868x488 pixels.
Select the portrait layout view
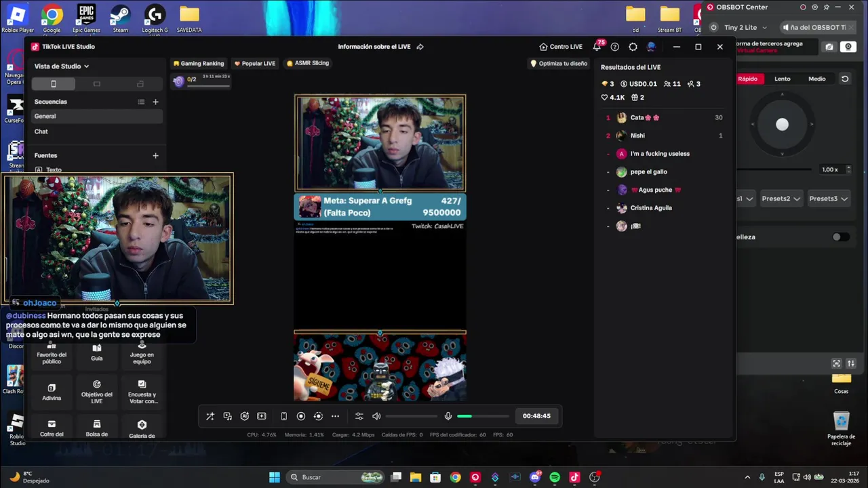pos(54,83)
